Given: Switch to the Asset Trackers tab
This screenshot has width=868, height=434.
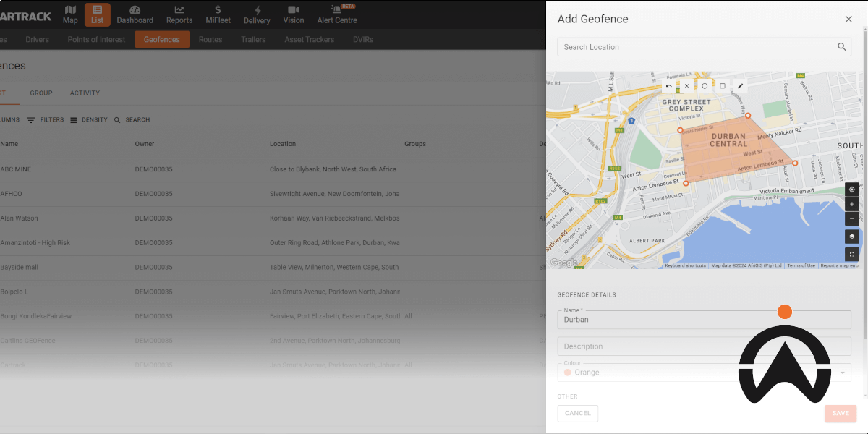Looking at the screenshot, I should click(x=310, y=40).
